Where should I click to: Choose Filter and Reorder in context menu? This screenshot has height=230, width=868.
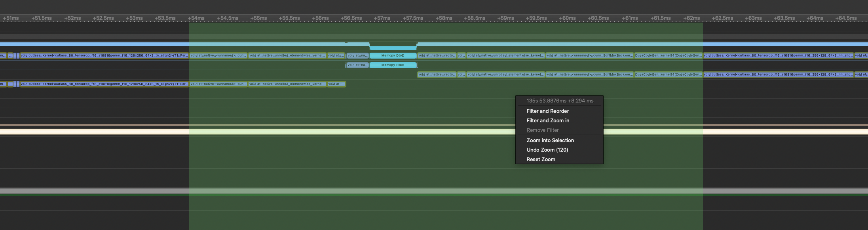(547, 111)
